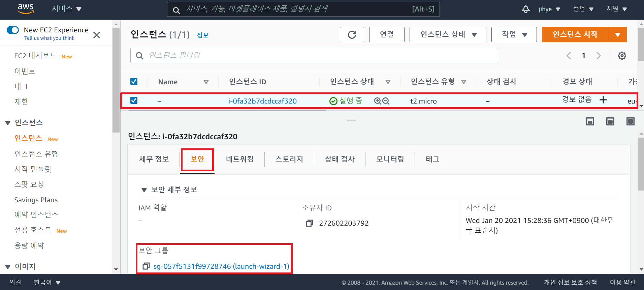Uncheck instance i-0fa32b7dcdccaf320 row checkbox
Viewport: 644px width, 290px height.
click(134, 100)
